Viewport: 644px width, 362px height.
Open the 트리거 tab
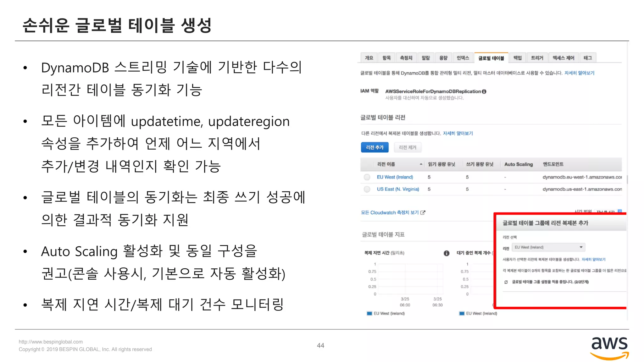pyautogui.click(x=537, y=58)
